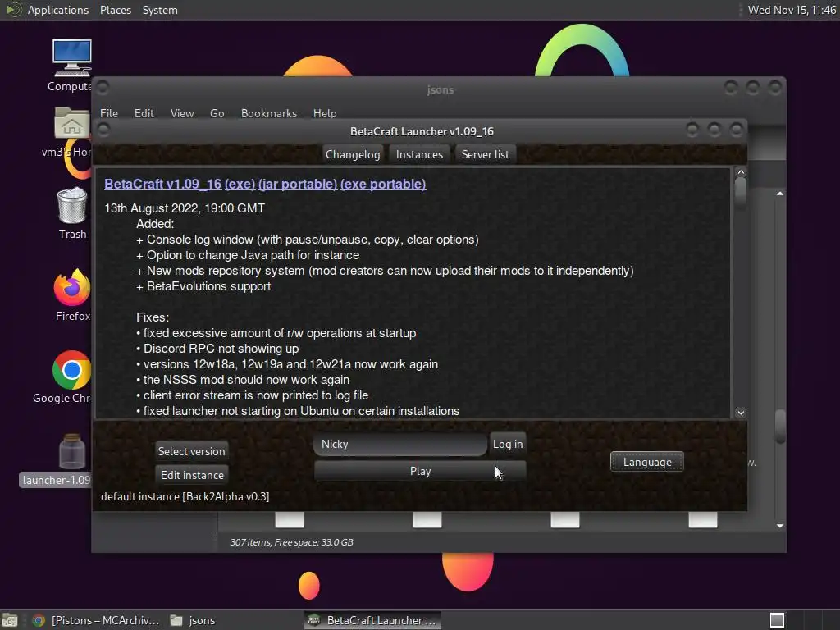Image resolution: width=840 pixels, height=630 pixels.
Task: Click the 13th August 2022 date text
Action: (x=185, y=208)
